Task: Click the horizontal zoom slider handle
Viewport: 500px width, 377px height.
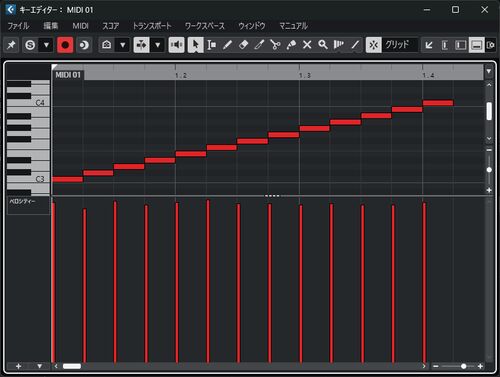Action: [x=464, y=366]
